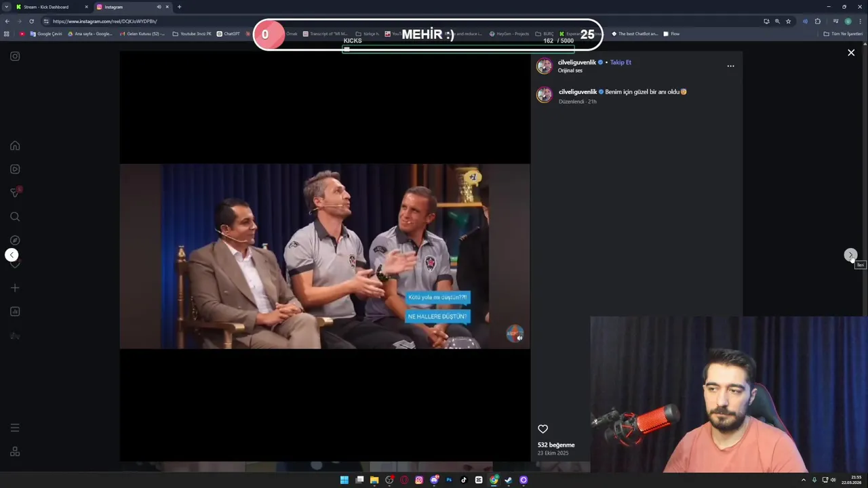Reload the page
Image resolution: width=868 pixels, height=488 pixels.
click(31, 21)
